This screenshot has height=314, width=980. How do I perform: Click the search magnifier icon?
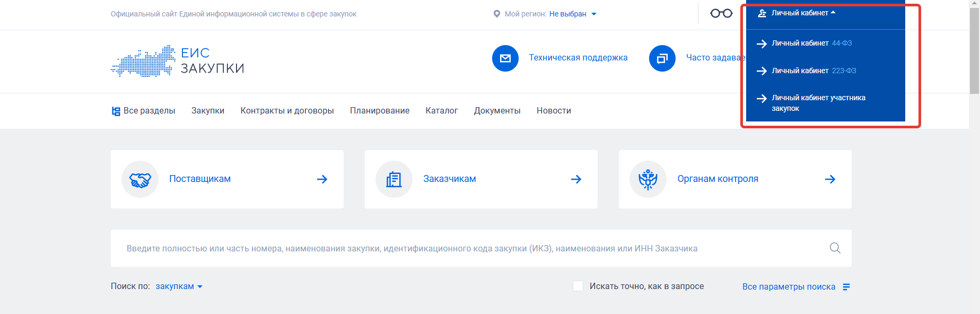coord(835,248)
